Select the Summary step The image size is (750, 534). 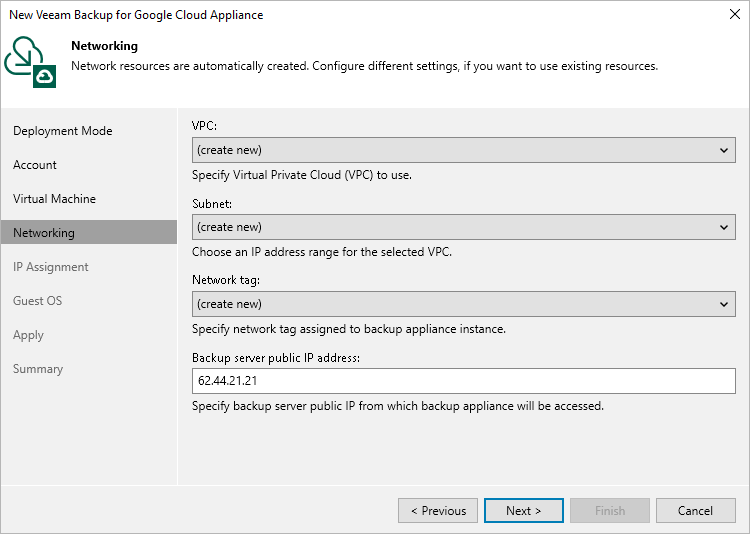[x=38, y=369]
